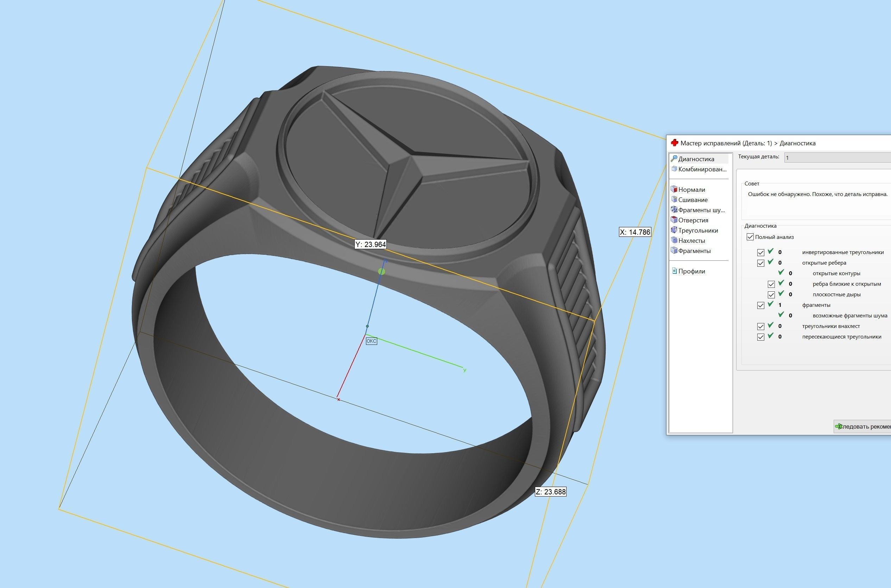891x588 pixels.
Task: Toggle треугольники внахлест checkbox
Action: click(760, 326)
